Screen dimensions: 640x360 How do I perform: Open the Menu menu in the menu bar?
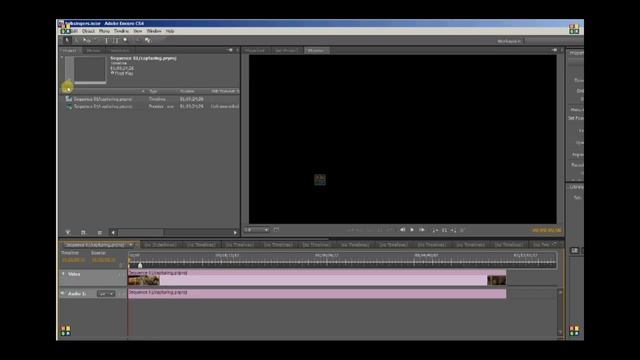click(104, 31)
